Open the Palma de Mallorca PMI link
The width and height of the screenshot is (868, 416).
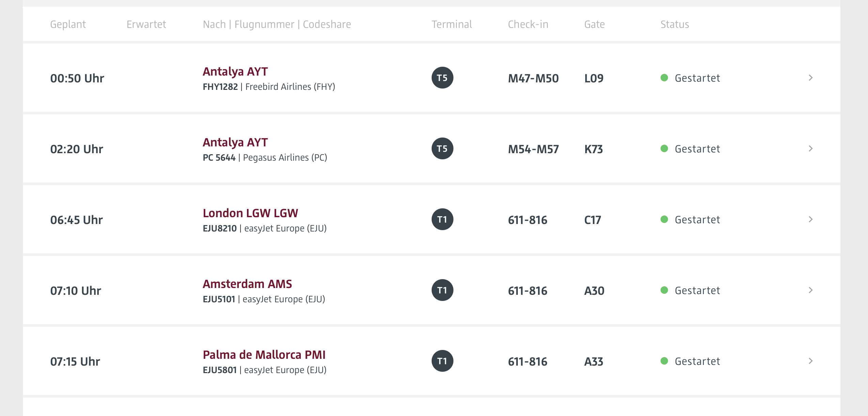coord(264,355)
